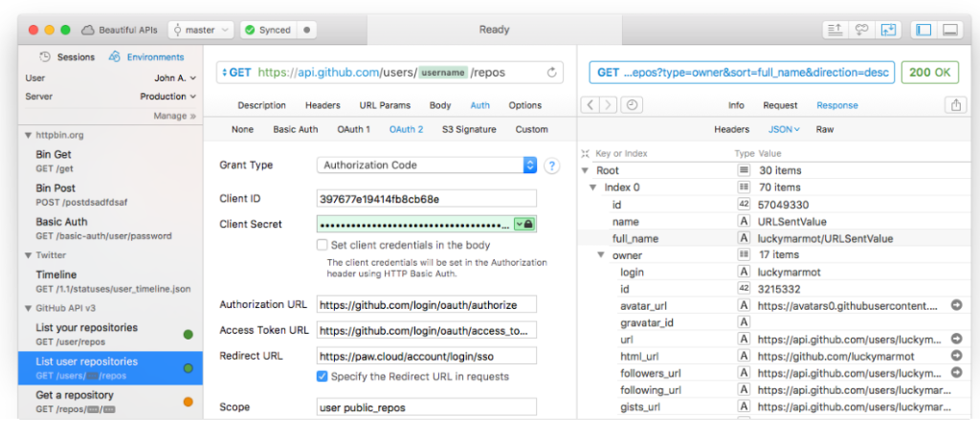The image size is (980, 439).
Task: Click the Grant Type help icon
Action: click(x=551, y=165)
